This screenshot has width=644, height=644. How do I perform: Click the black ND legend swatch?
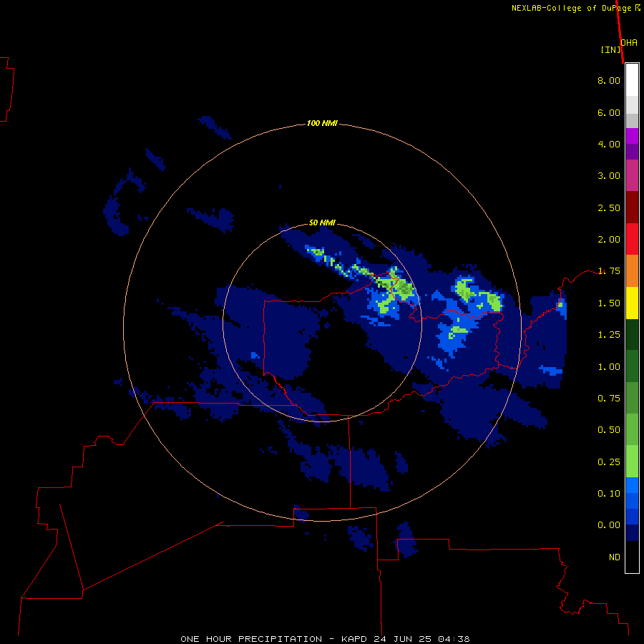coord(632,557)
